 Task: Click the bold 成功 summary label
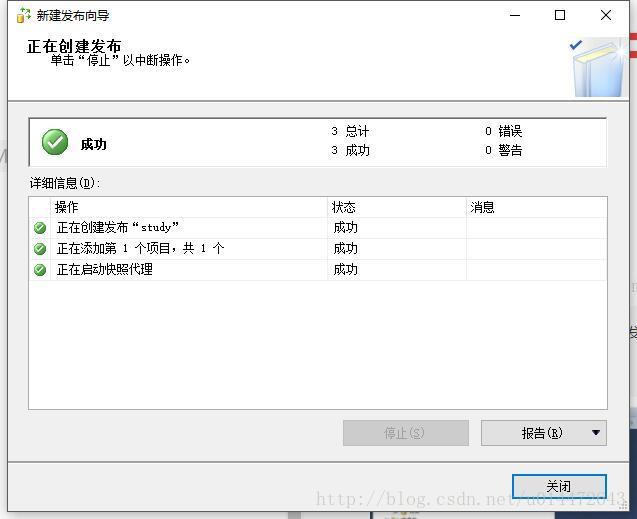pyautogui.click(x=93, y=144)
